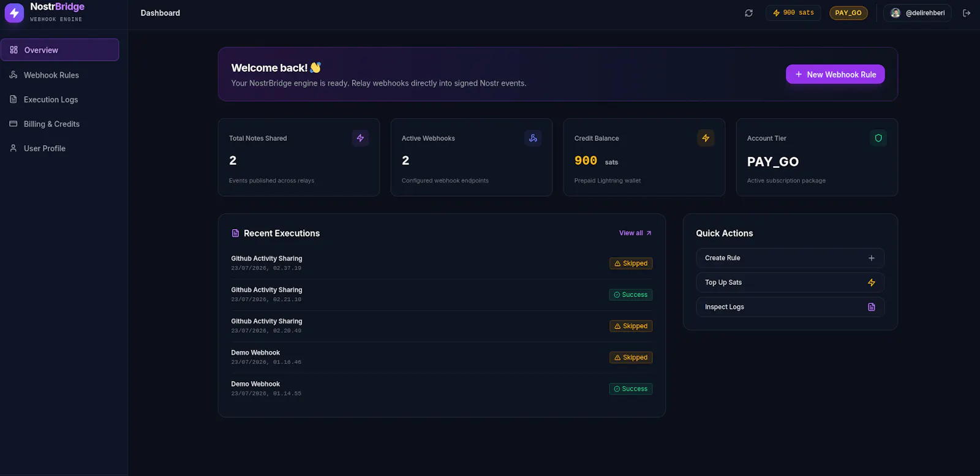
Task: Open the Overview sidebar item
Action: coord(59,50)
